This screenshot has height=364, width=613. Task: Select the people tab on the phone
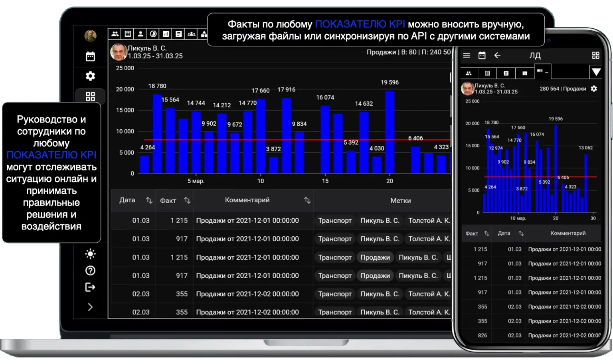[469, 73]
